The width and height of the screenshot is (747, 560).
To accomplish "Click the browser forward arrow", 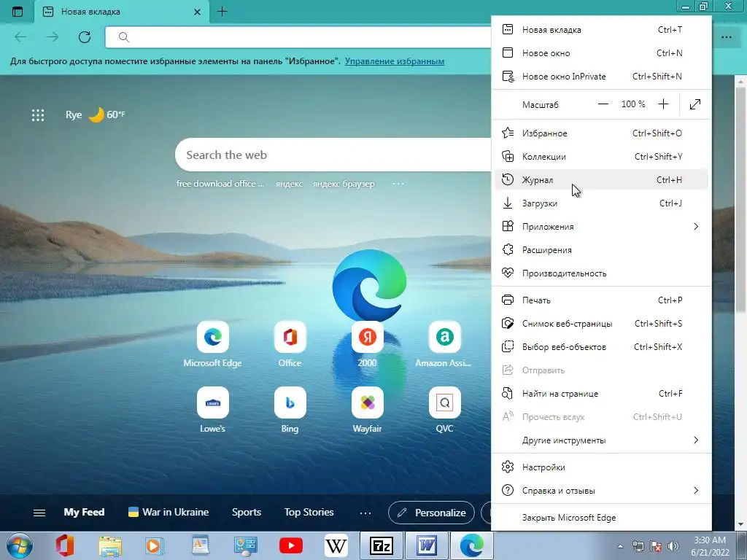I will 53,37.
